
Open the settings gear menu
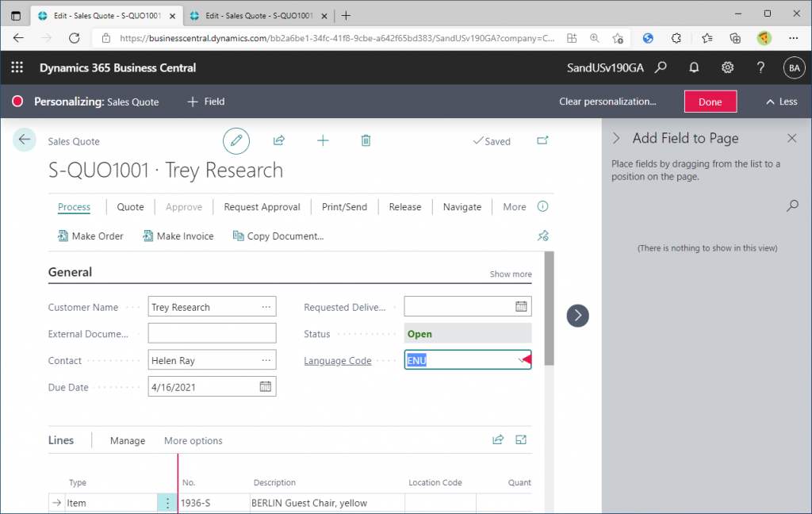(728, 67)
